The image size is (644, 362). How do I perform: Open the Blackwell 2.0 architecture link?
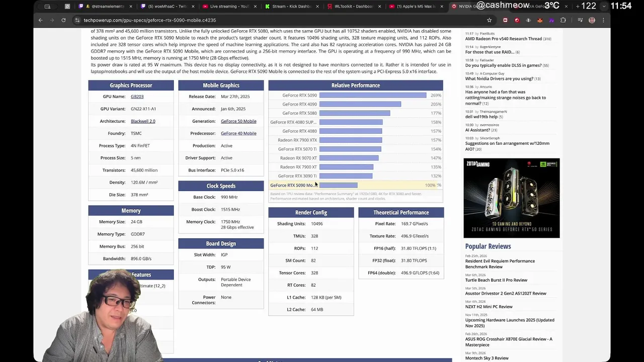pos(143,121)
